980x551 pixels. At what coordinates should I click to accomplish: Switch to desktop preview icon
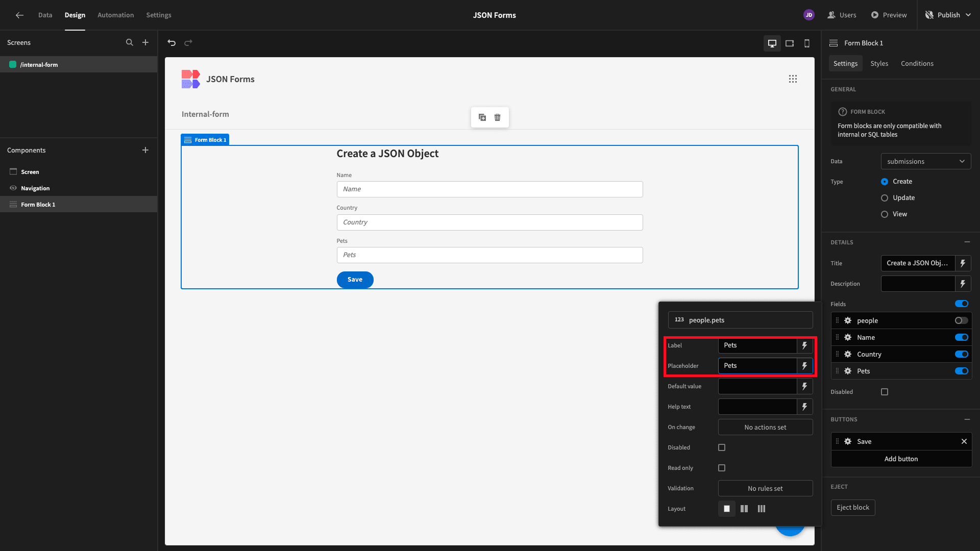point(772,43)
